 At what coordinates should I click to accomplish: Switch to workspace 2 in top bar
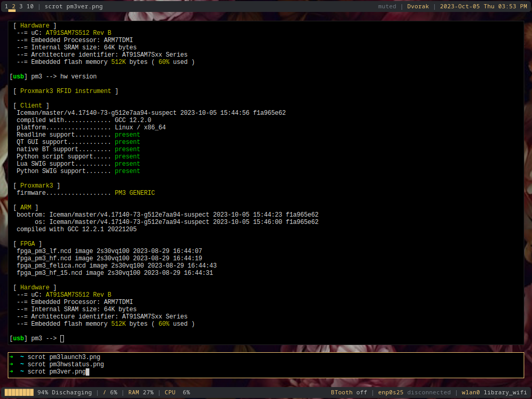pyautogui.click(x=14, y=6)
